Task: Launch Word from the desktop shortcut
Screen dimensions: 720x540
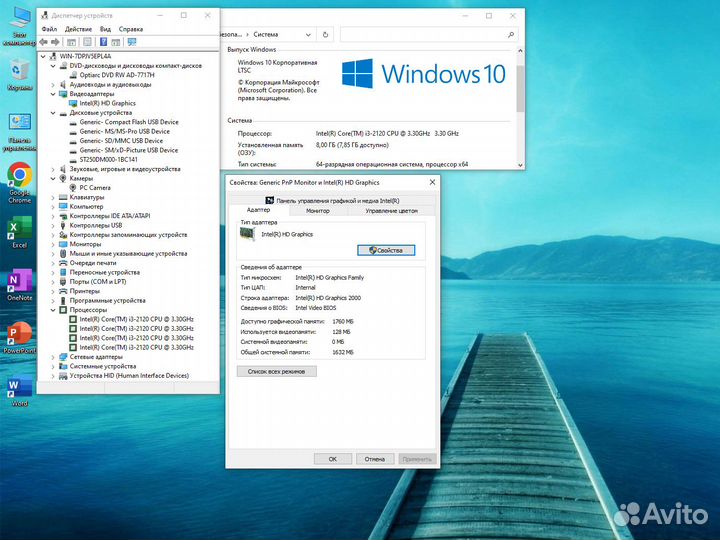Action: [20, 390]
